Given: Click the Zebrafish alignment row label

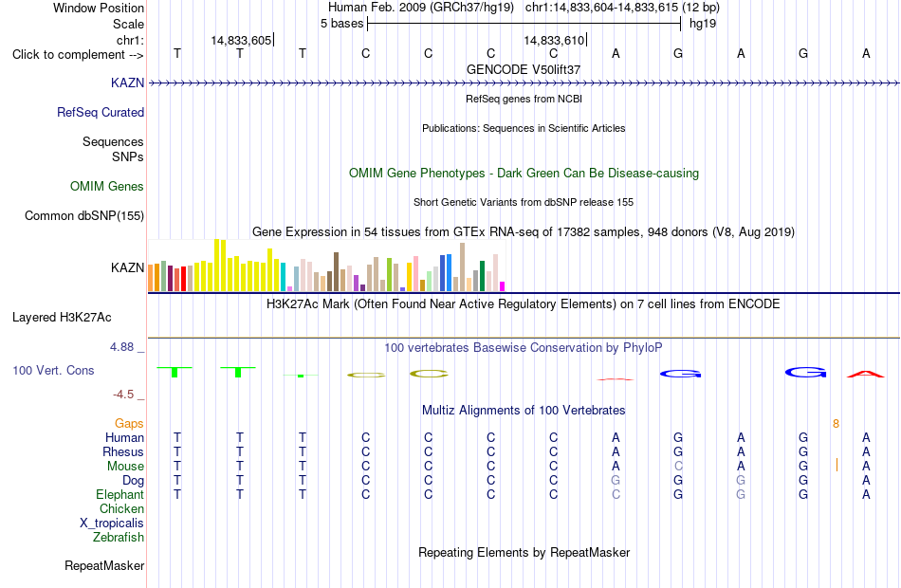Looking at the screenshot, I should [x=119, y=537].
